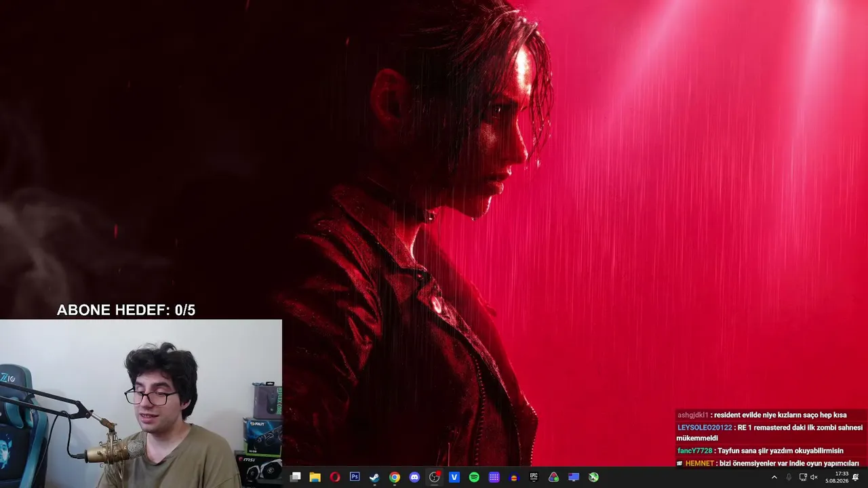Image resolution: width=868 pixels, height=488 pixels.
Task: Open the three-colored-circles app icon
Action: pos(554,477)
